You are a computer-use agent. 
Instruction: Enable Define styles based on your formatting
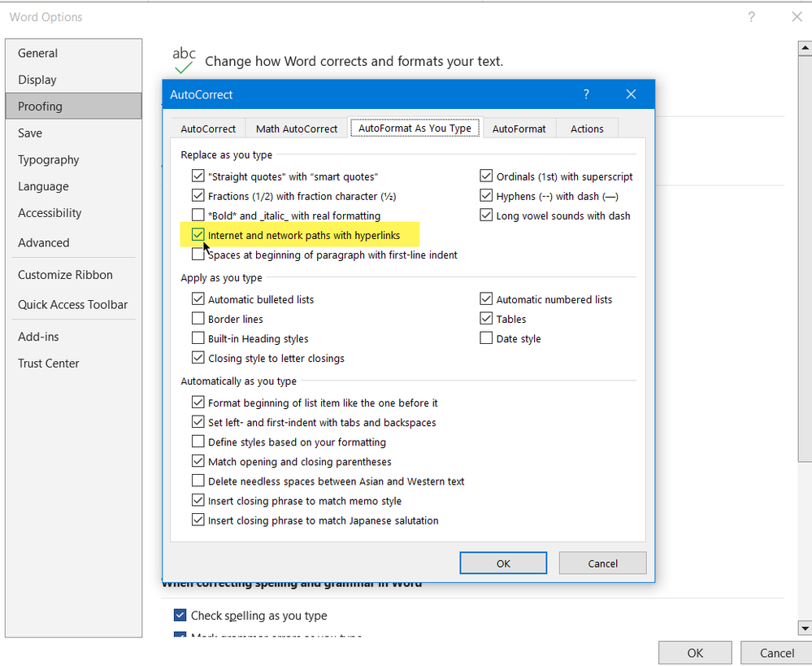pos(198,442)
